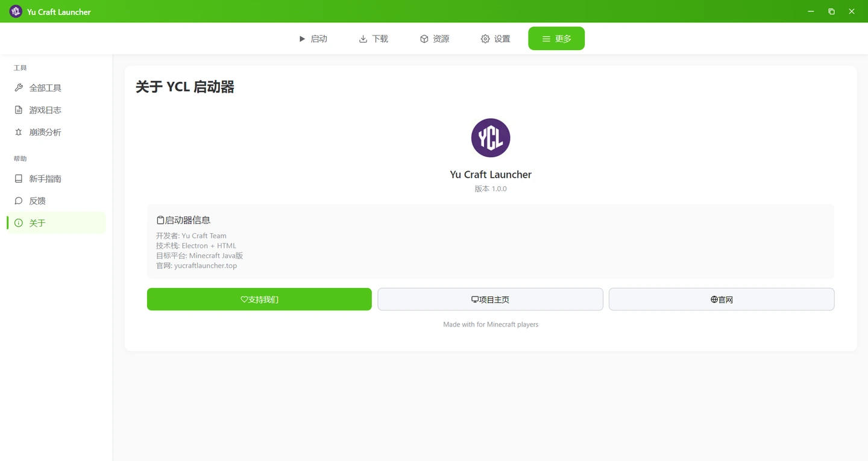Screen dimensions: 868x461
Task: Click the play icon beside 启动
Action: pyautogui.click(x=302, y=39)
